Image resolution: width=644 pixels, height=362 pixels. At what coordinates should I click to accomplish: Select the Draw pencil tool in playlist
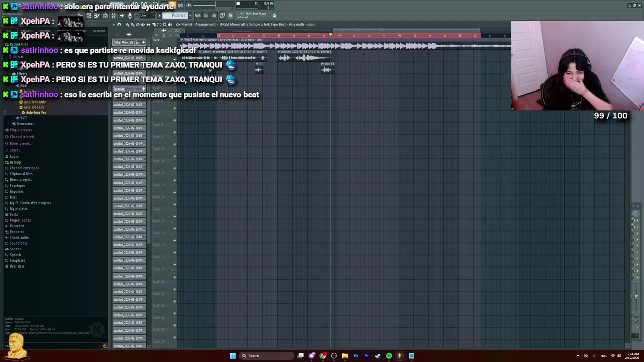(127, 25)
